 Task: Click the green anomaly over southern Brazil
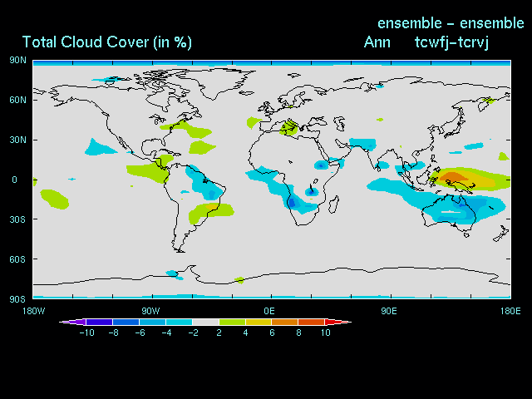tap(210, 213)
